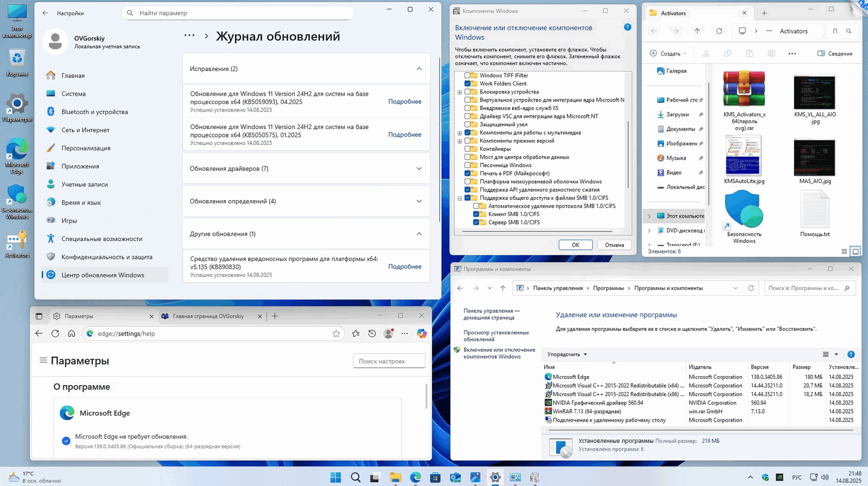Collapse Другие обновления (1) section
Screen dimensions: 868x486
coord(419,234)
